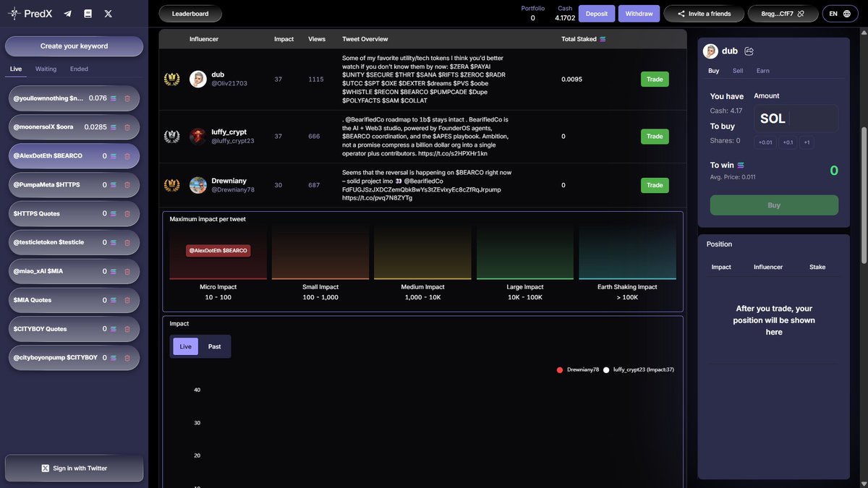Image resolution: width=868 pixels, height=488 pixels.
Task: Click the sort icon beside To win
Action: coord(740,164)
